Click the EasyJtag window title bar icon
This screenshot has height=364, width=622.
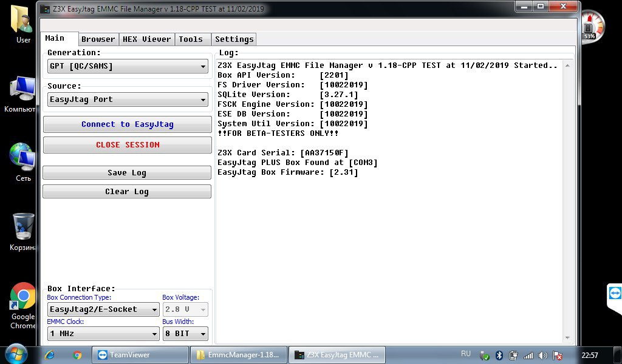coord(46,8)
